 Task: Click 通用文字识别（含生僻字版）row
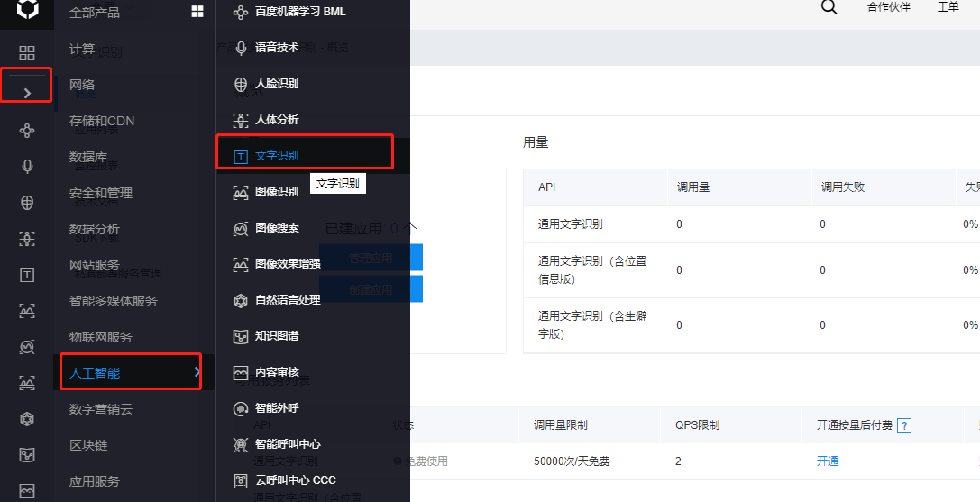(591, 325)
